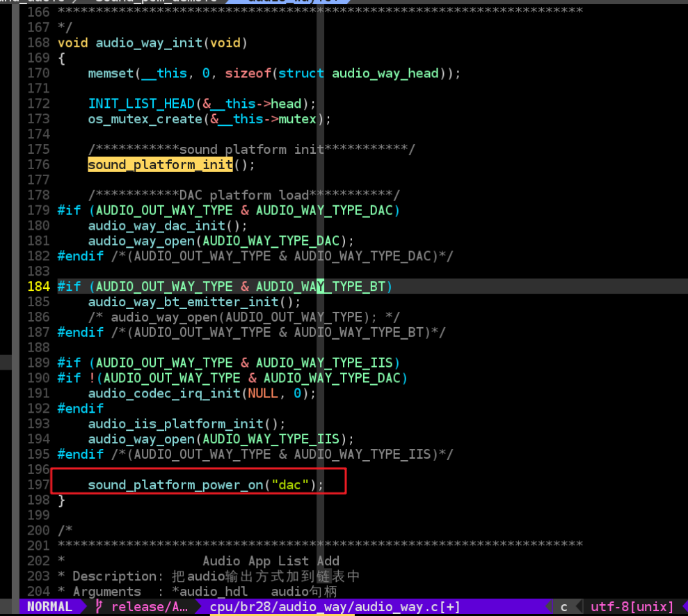Click the 'DAC platform load' comment

tap(244, 195)
